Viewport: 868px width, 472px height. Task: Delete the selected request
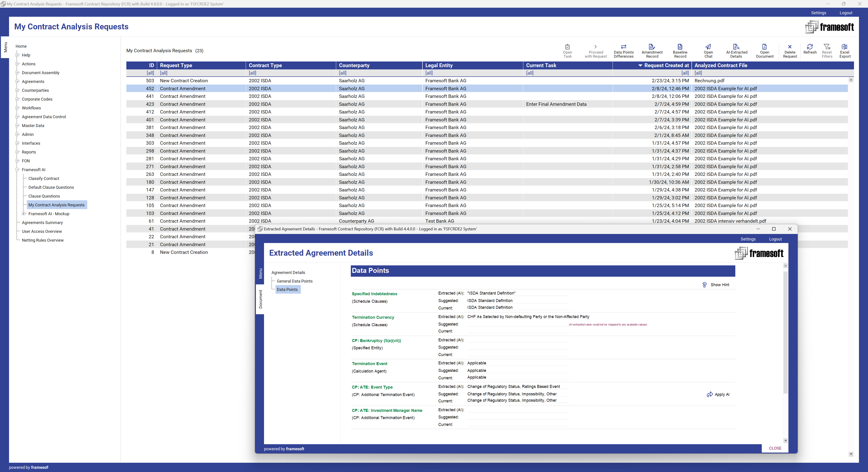[790, 51]
